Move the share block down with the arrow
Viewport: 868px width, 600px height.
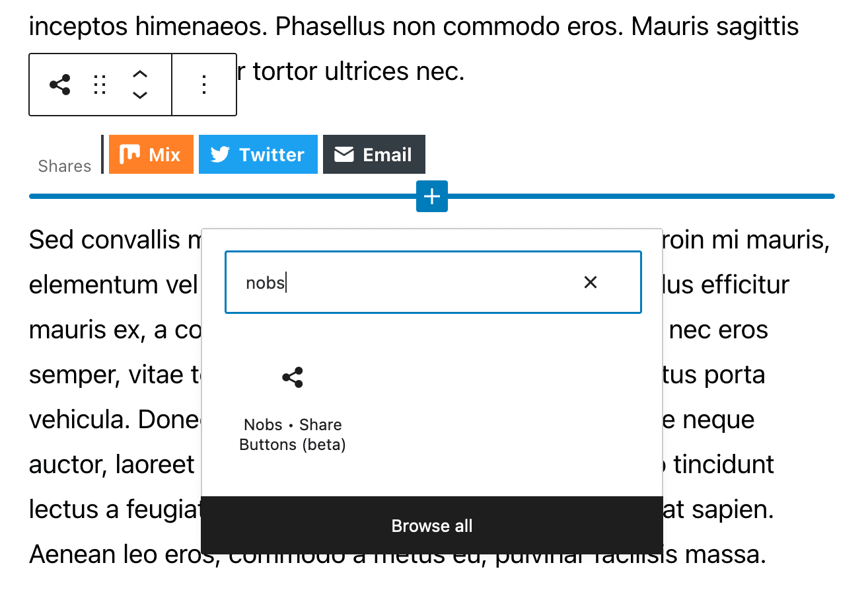click(140, 96)
